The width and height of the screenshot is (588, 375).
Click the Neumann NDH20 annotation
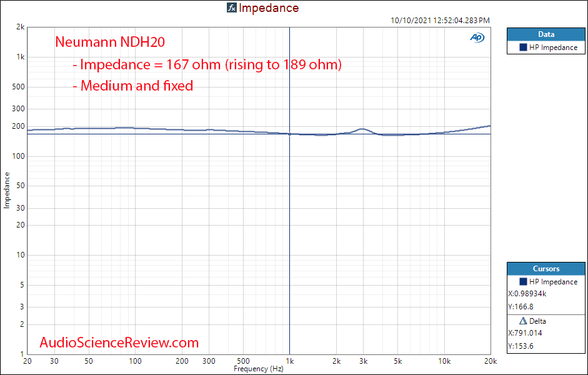[110, 42]
